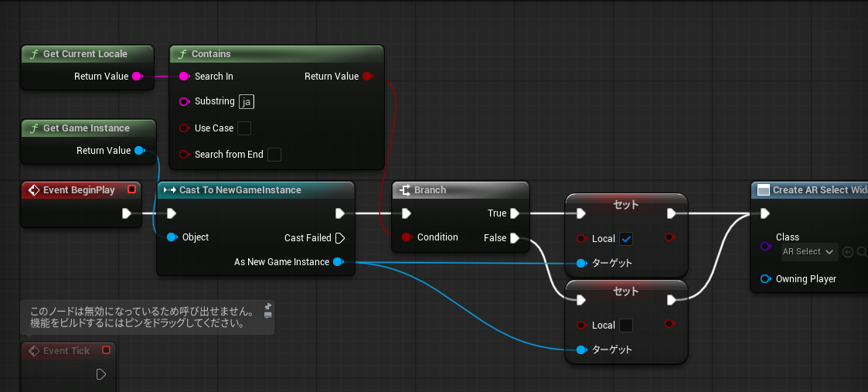Screen dimensions: 868x392
Task: Click Event Tick's execution output pin
Action: click(x=100, y=375)
